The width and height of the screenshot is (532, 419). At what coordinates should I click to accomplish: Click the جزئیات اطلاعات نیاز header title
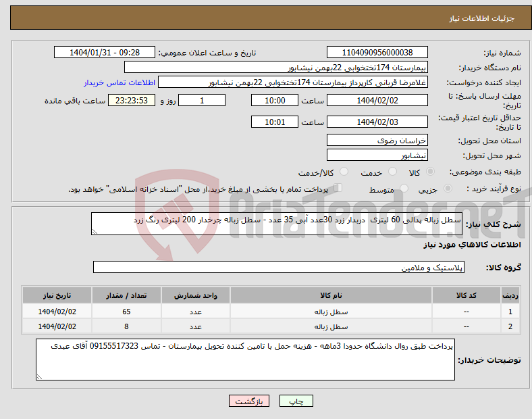click(x=482, y=18)
